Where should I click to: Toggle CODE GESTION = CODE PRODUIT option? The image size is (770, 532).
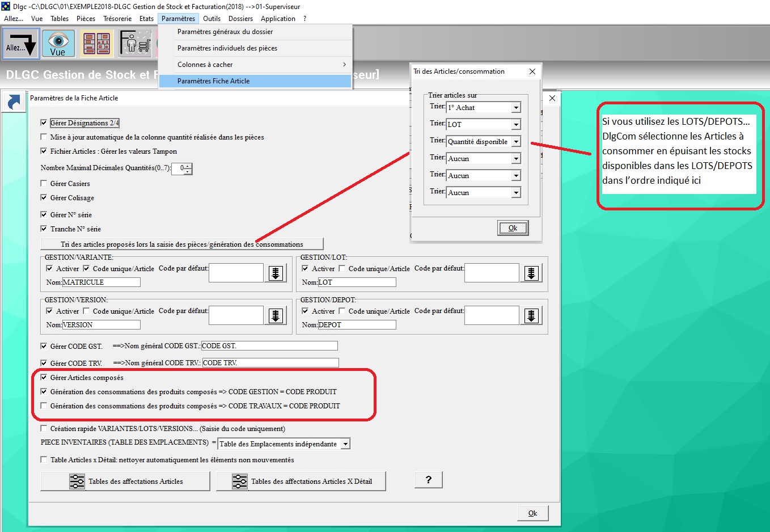coord(44,391)
